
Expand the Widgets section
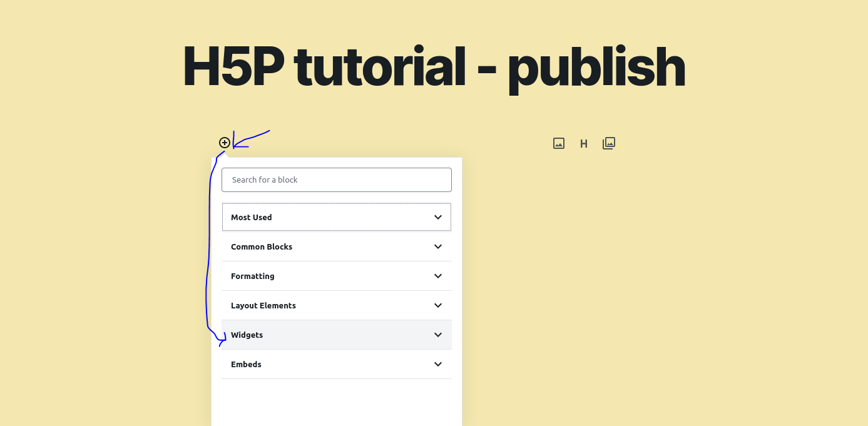pos(337,335)
